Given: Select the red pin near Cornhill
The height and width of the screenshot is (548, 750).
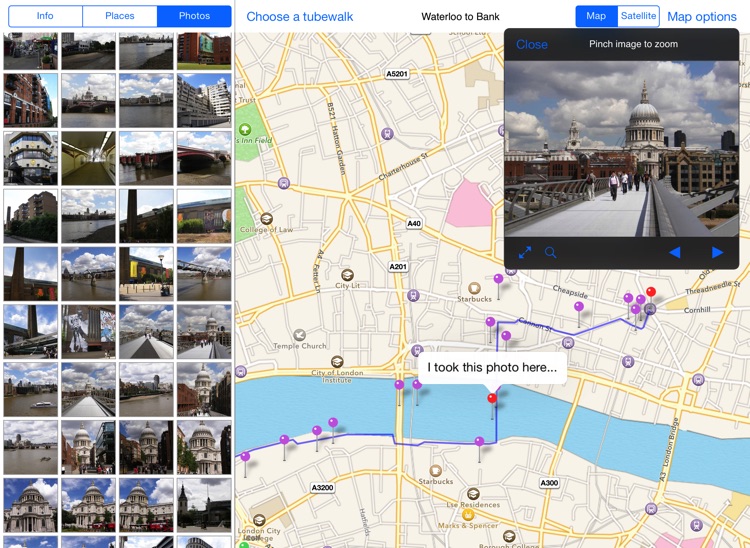Looking at the screenshot, I should [651, 292].
